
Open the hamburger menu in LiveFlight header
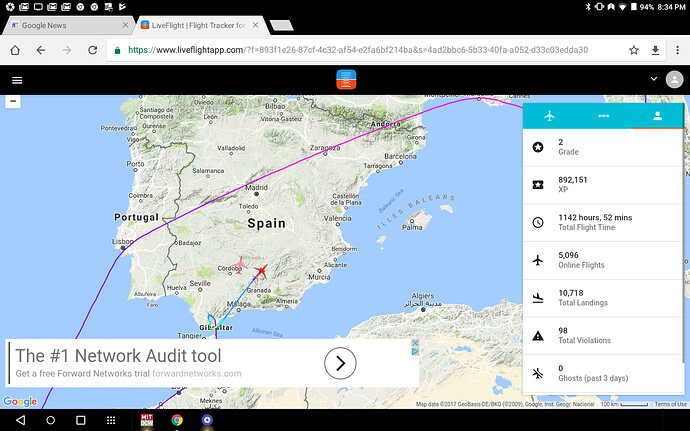coord(17,80)
